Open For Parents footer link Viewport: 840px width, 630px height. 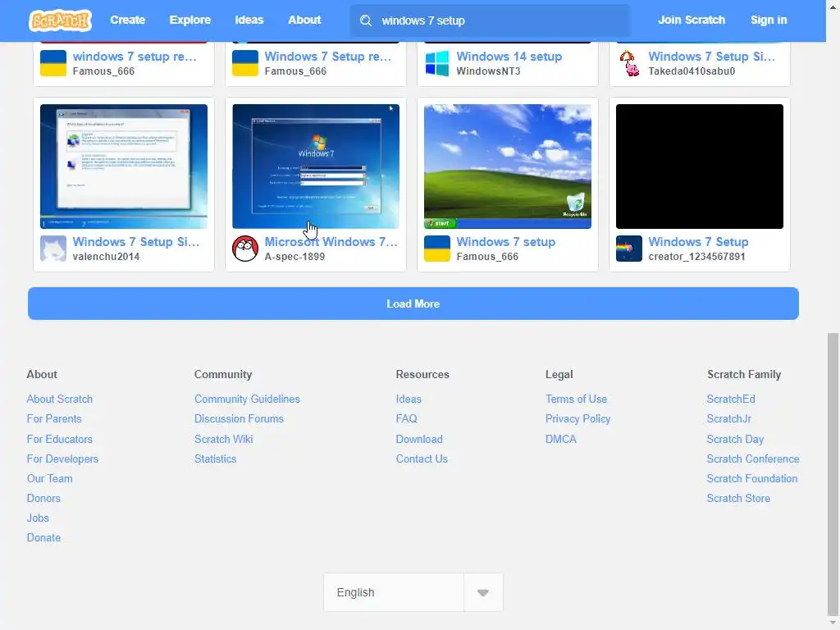pos(54,419)
